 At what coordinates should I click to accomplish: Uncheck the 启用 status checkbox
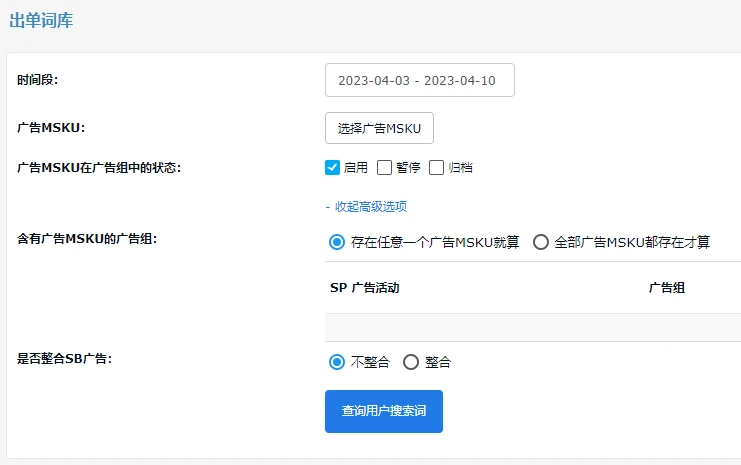coord(333,167)
